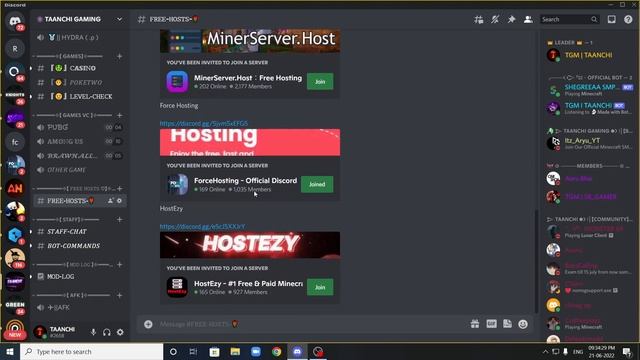Add channel to GAMES category
This screenshot has height=360, width=640.
pos(120,56)
